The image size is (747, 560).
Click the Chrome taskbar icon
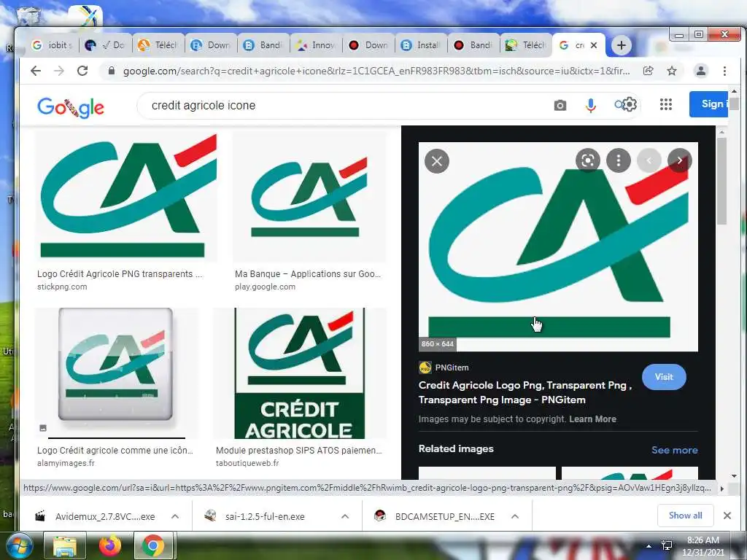click(x=153, y=546)
